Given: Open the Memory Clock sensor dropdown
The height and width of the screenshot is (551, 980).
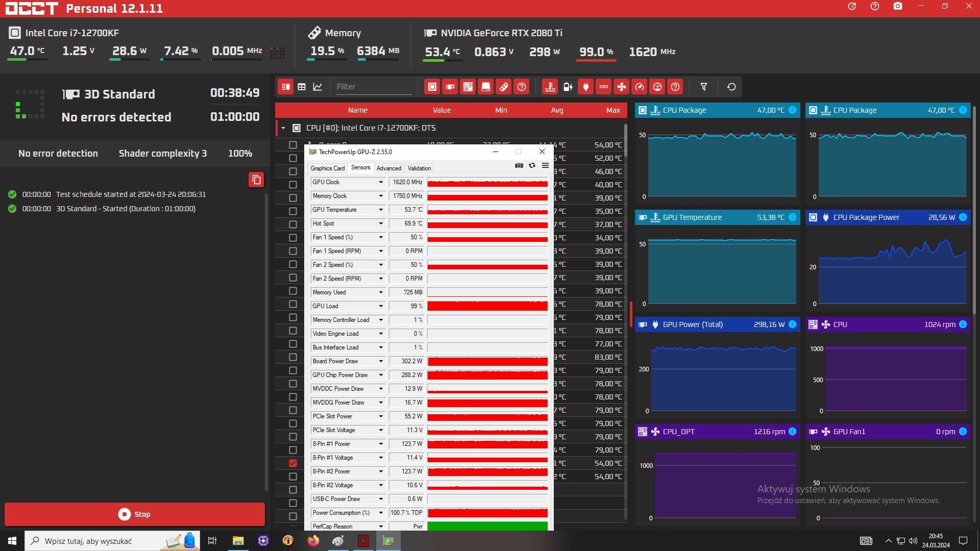Looking at the screenshot, I should point(381,196).
